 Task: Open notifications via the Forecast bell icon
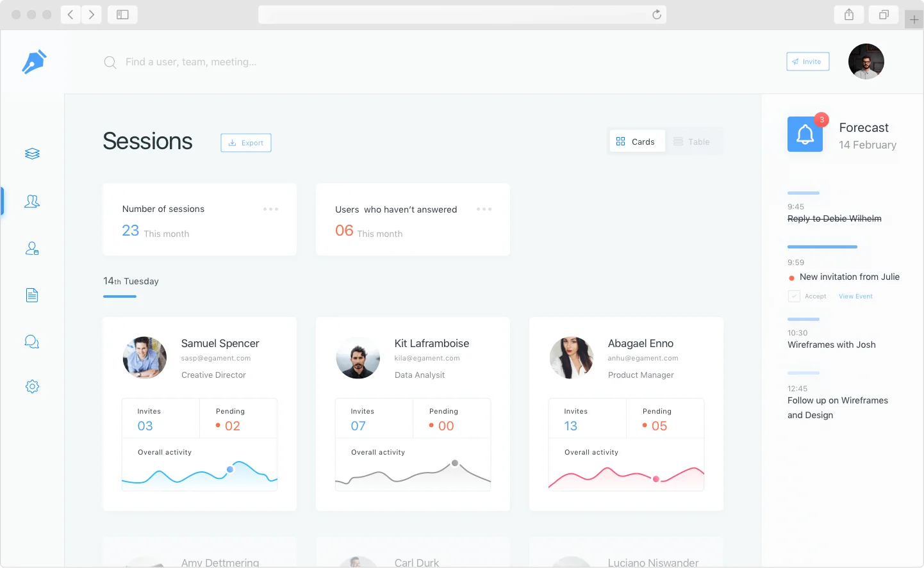click(x=805, y=134)
